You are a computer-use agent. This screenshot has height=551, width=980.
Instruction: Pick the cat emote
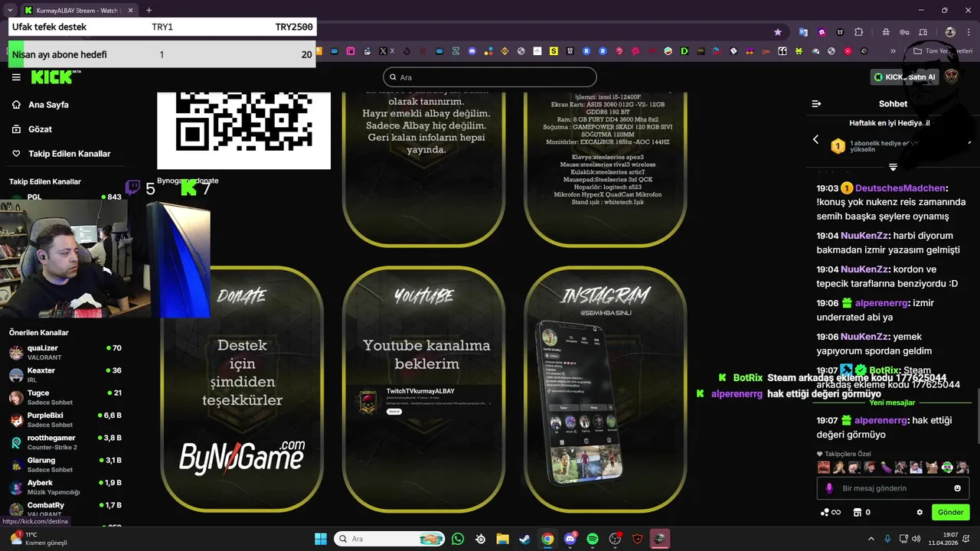click(x=932, y=468)
